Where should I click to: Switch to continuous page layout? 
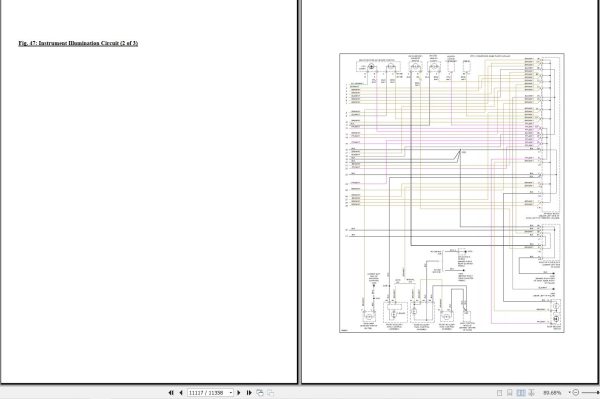click(510, 393)
